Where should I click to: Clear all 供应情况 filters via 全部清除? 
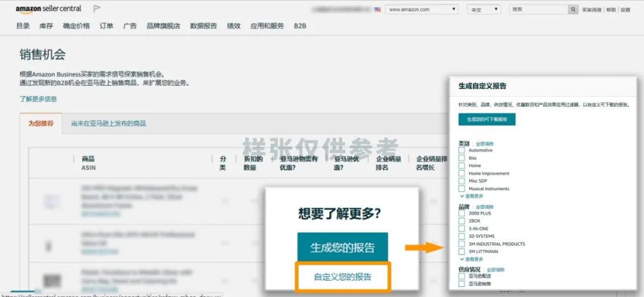point(495,270)
